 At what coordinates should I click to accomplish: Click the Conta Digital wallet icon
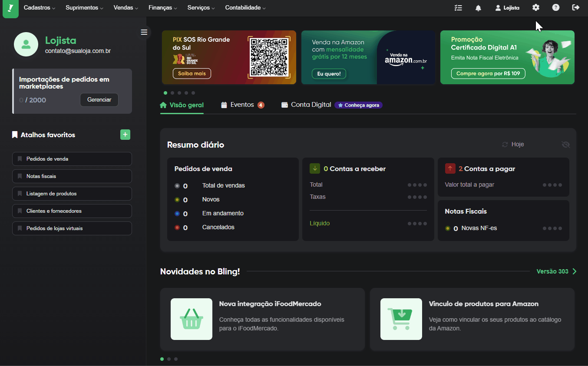(x=285, y=105)
